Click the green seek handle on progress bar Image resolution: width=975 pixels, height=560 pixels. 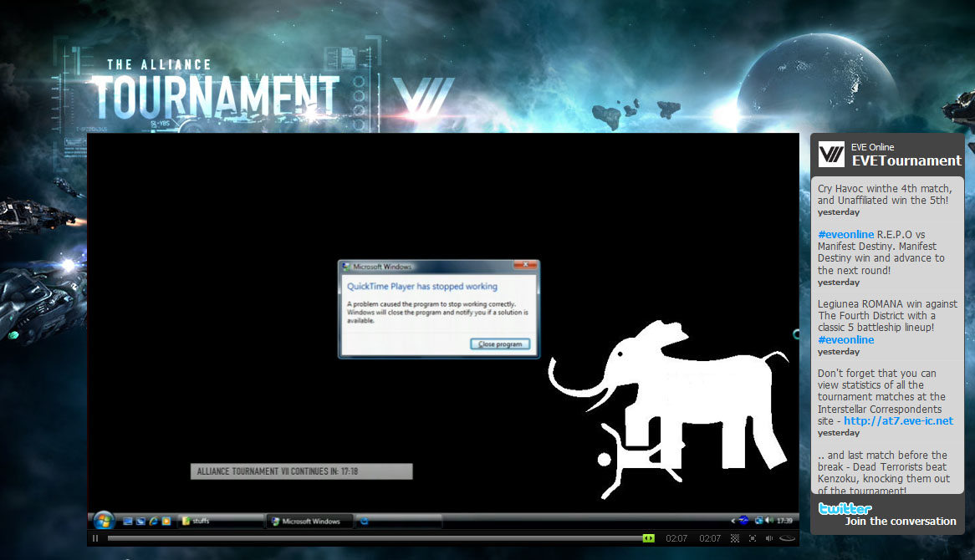649,538
